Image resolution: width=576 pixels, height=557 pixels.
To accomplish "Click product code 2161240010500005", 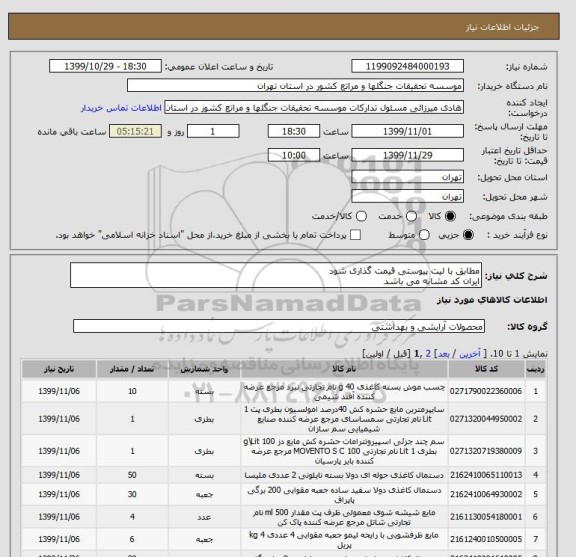I will coord(486,539).
